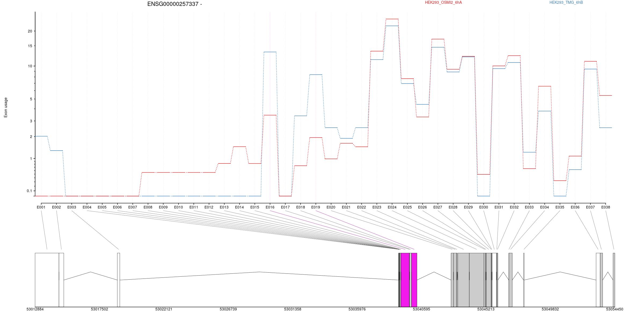Click the E007 exon label
This screenshot has width=644, height=322.
(133, 207)
